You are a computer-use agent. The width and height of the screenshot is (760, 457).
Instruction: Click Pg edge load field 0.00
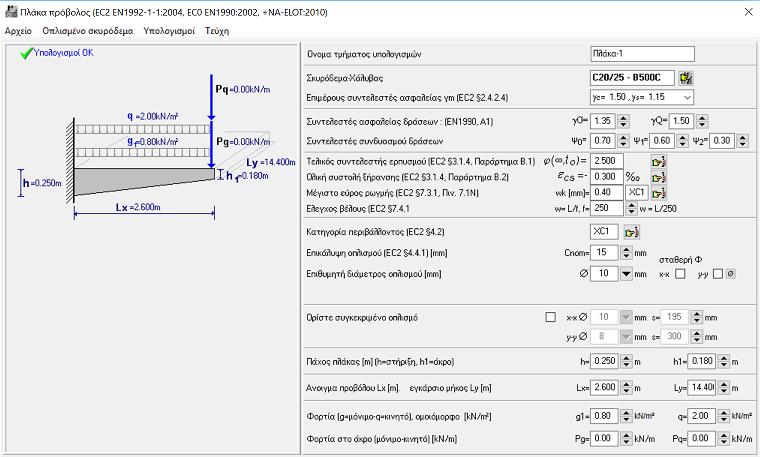(604, 439)
